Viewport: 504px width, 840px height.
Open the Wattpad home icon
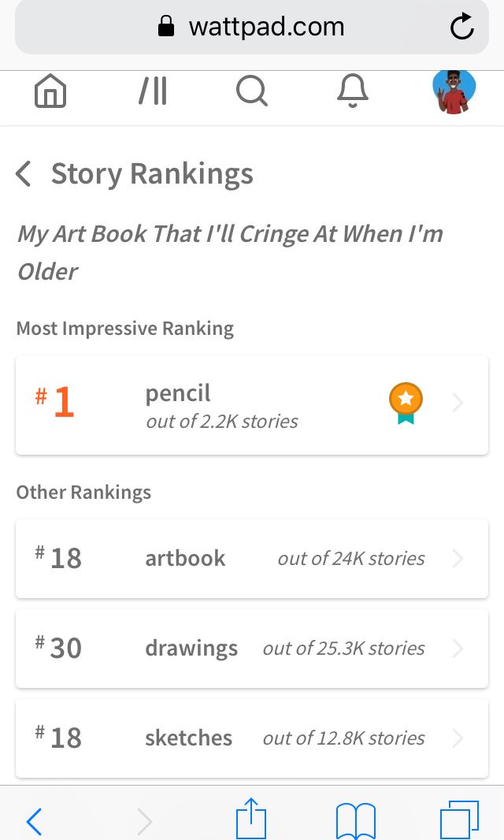point(50,92)
